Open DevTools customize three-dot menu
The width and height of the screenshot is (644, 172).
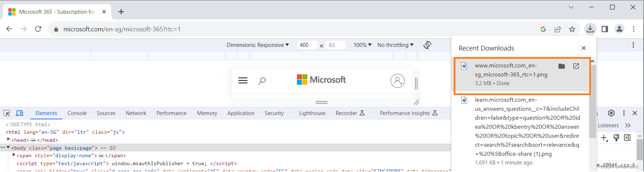click(624, 113)
